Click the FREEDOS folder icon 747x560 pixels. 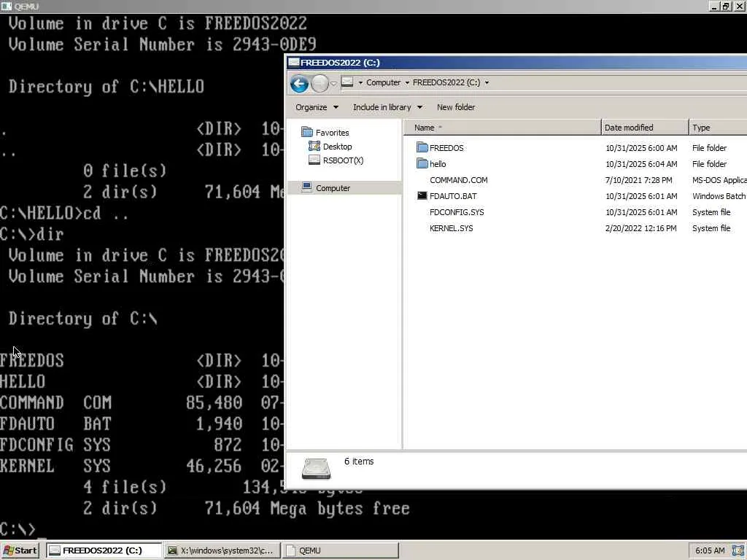coord(422,147)
